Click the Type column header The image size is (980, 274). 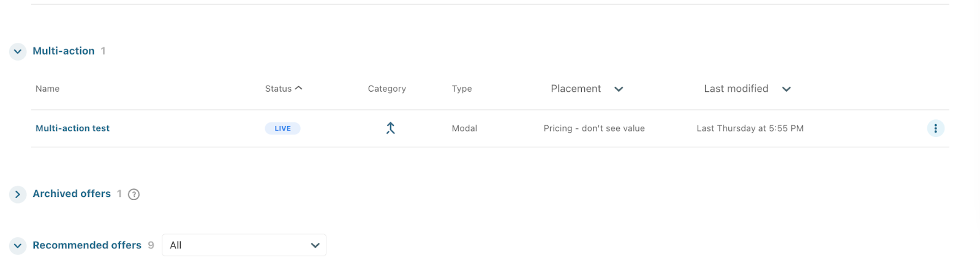click(x=462, y=89)
